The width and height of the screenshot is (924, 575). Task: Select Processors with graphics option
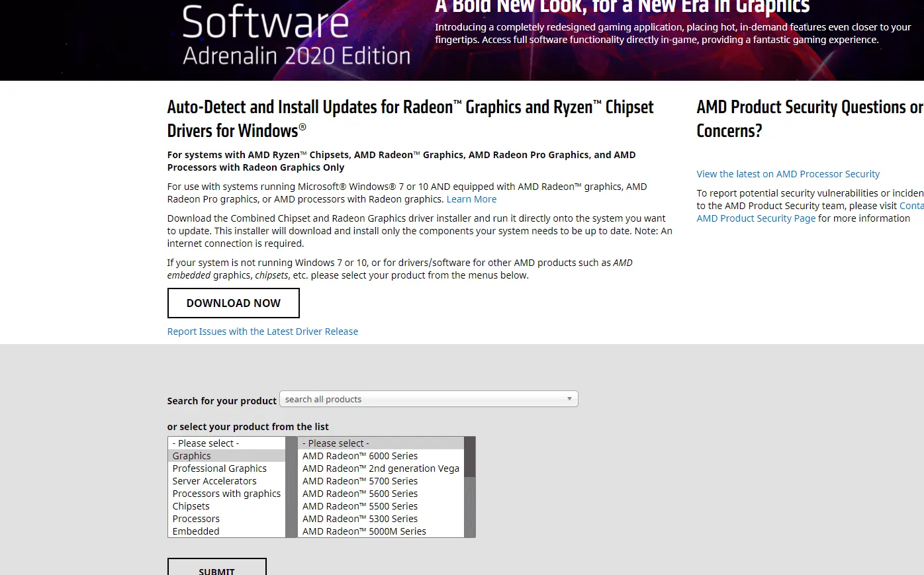pos(226,494)
